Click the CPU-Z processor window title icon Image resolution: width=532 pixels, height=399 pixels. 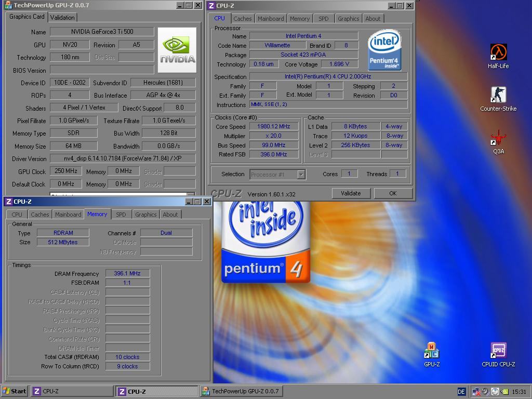pyautogui.click(x=211, y=5)
